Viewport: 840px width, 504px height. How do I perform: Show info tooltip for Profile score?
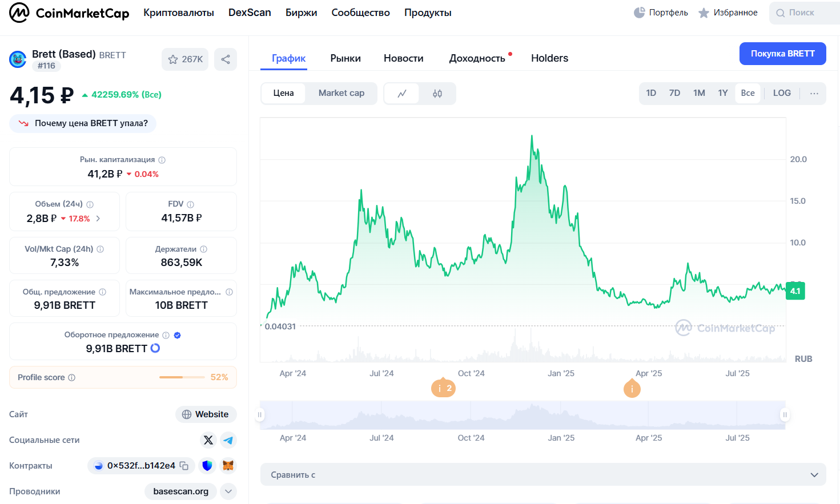point(71,378)
